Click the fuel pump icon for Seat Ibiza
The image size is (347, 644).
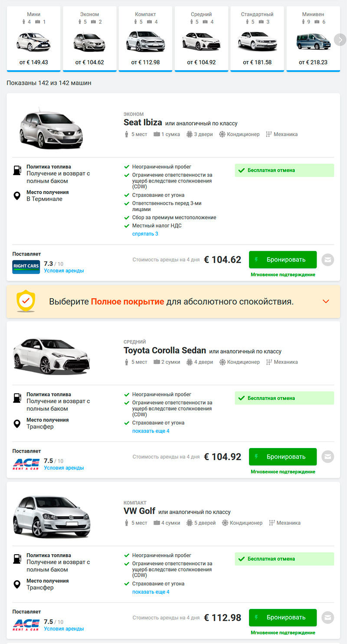[17, 170]
